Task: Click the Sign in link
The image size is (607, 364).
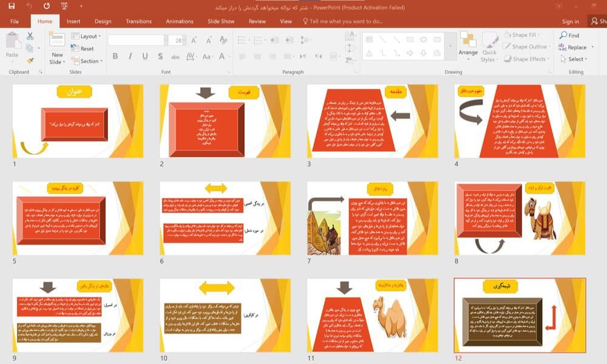Action: click(x=571, y=22)
